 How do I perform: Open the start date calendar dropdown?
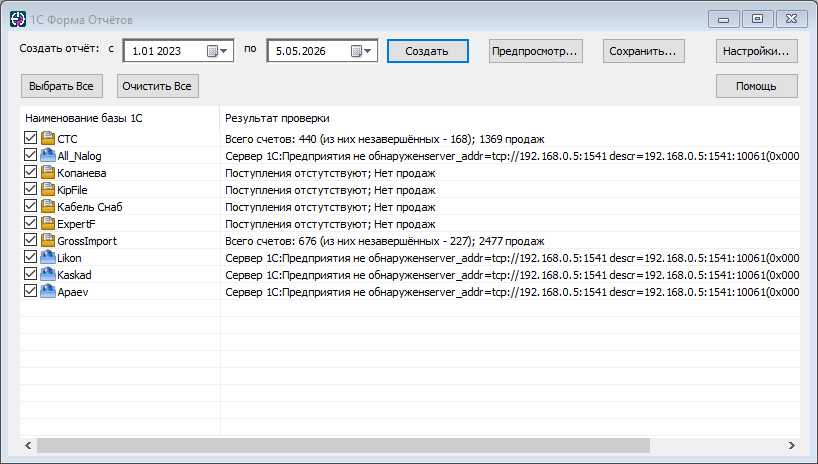(218, 51)
